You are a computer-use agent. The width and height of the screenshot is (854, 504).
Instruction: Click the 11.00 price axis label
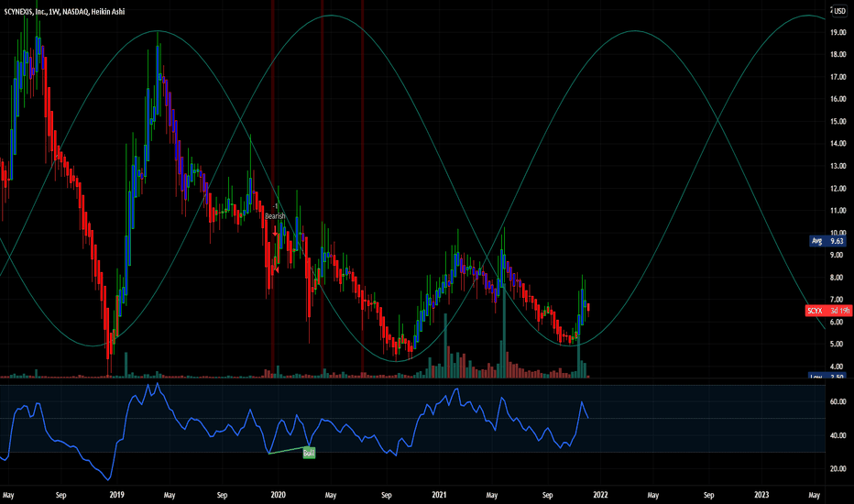point(838,211)
